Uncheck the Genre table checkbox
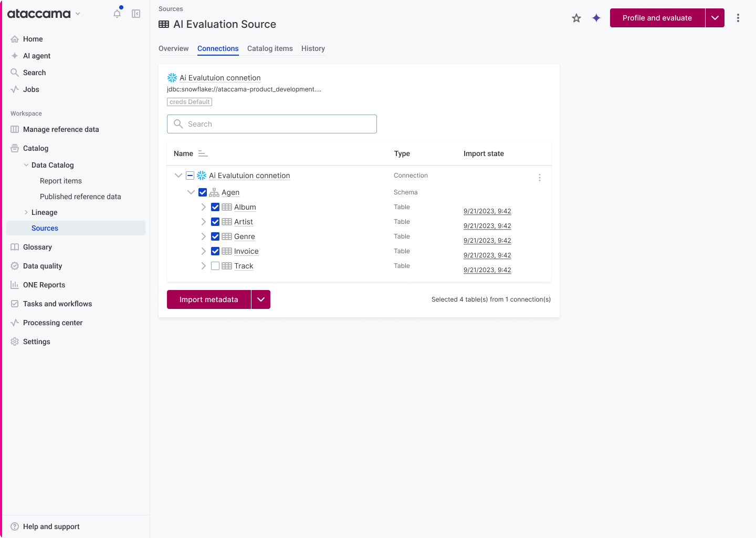 pyautogui.click(x=215, y=236)
